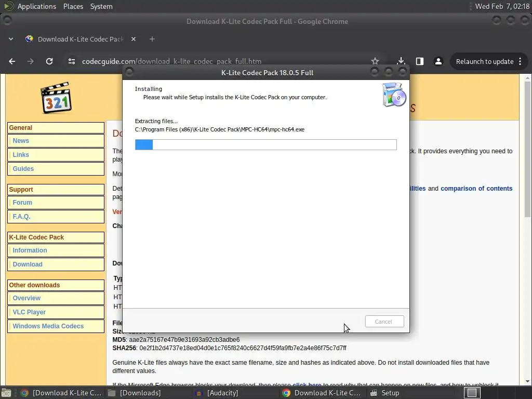
Task: Close the Download K-Lite Codec Pack tab
Action: 134,39
